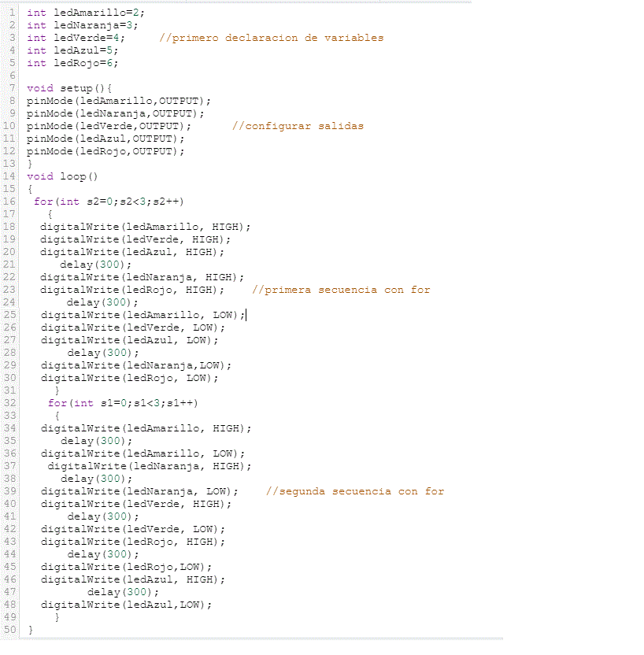Click line number 1 in the gutter
644x655 pixels.
coord(12,13)
